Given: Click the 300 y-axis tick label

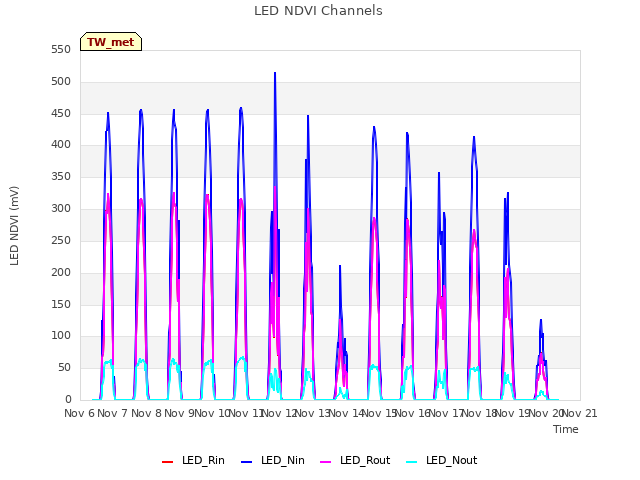Looking at the screenshot, I should 61,209.
